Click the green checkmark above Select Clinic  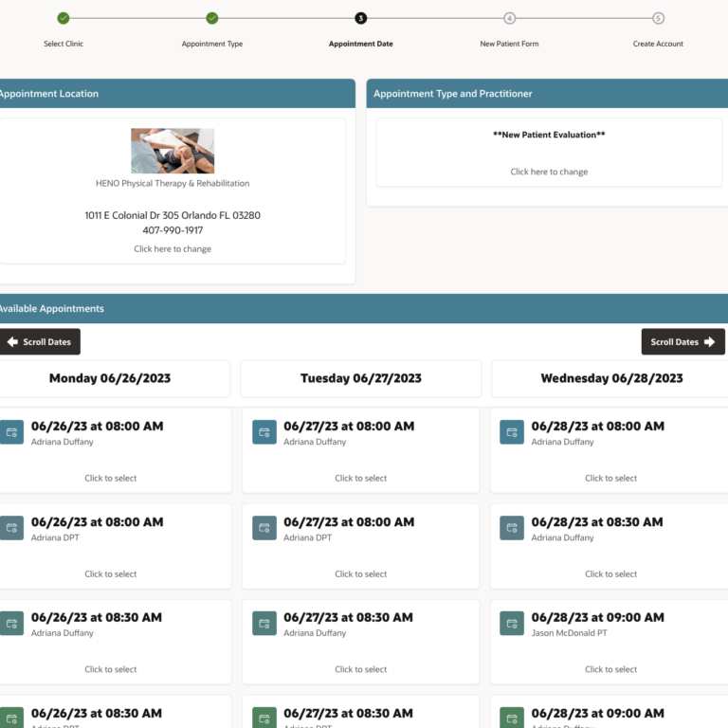(64, 18)
